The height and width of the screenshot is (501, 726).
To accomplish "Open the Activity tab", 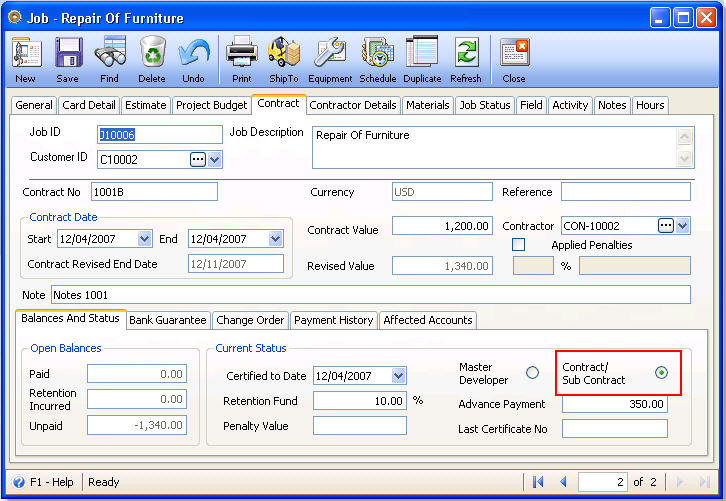I will 570,105.
